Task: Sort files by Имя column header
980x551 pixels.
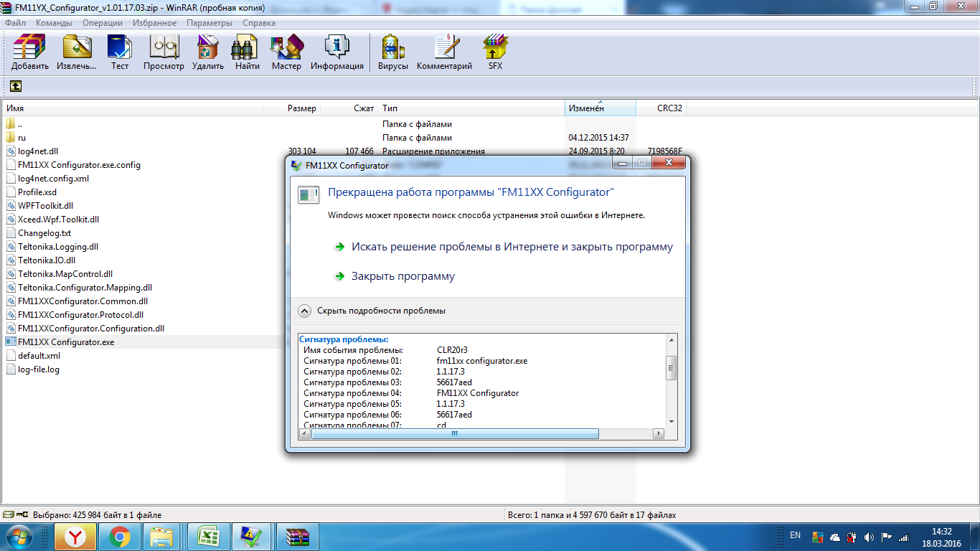Action: [x=15, y=108]
